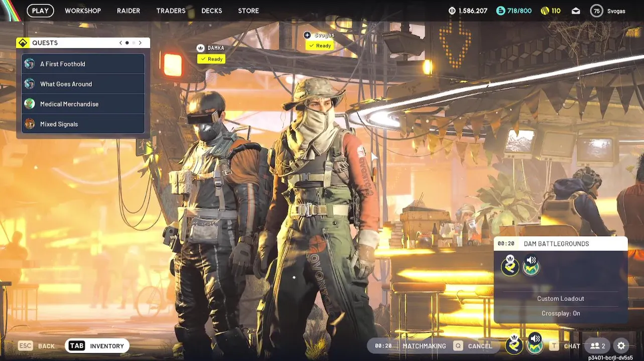Cancel matchmaking

(473, 346)
